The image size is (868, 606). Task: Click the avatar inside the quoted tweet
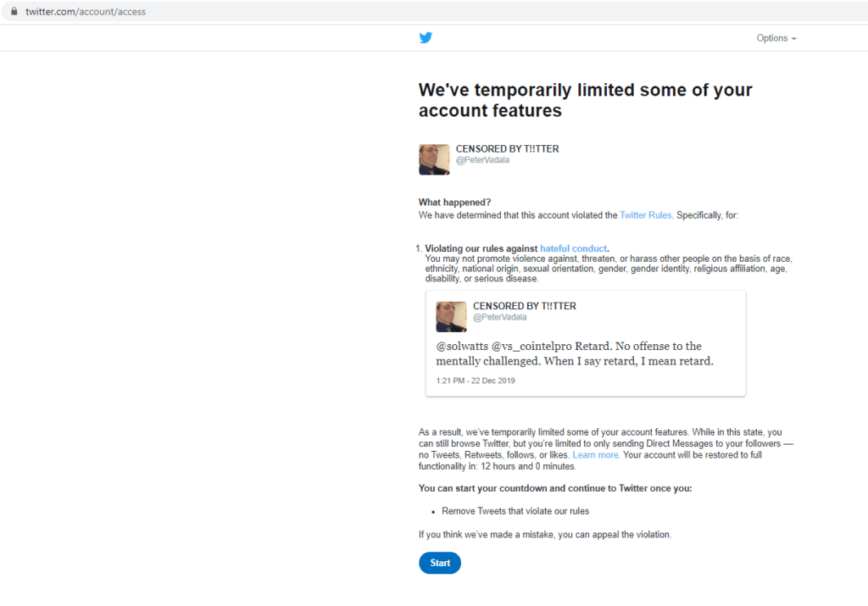[x=451, y=317]
